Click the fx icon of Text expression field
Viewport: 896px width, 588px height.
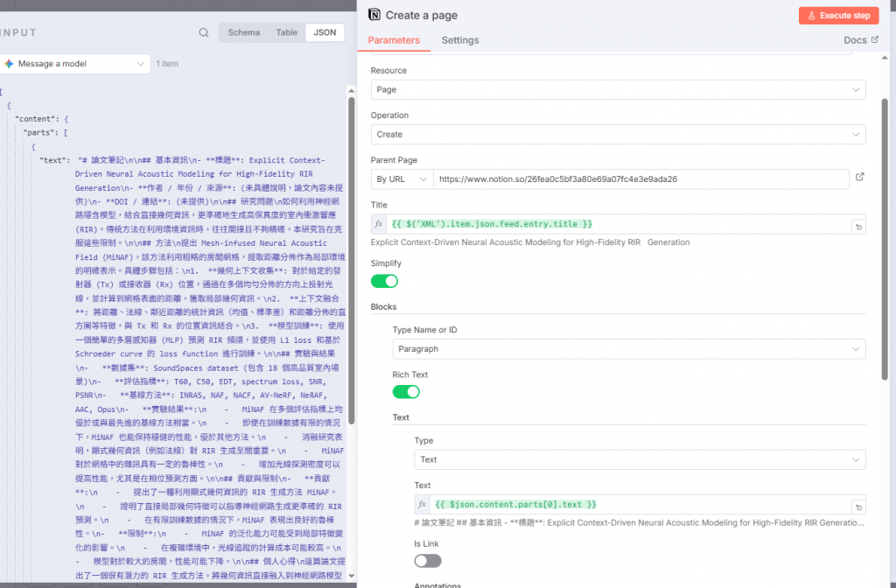coord(422,505)
